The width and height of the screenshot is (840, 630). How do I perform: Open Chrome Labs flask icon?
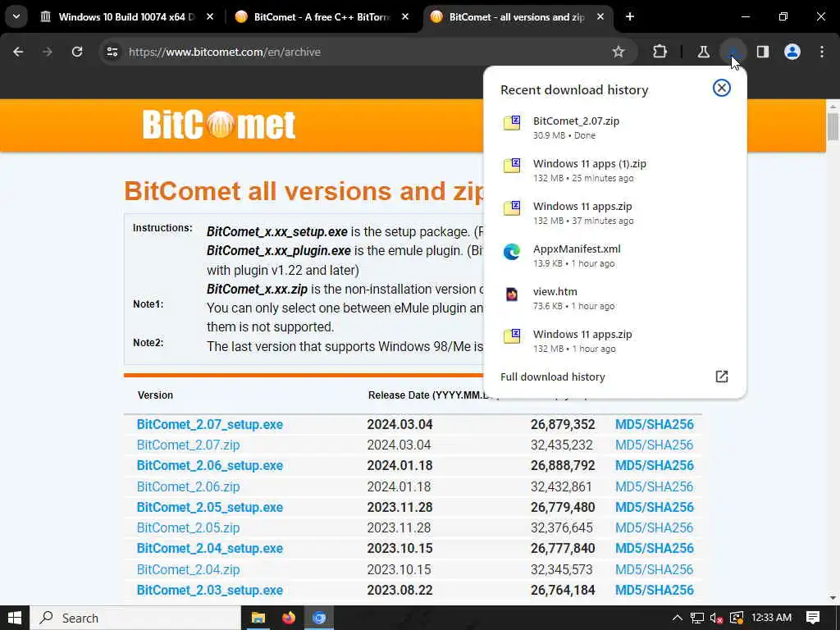703,52
